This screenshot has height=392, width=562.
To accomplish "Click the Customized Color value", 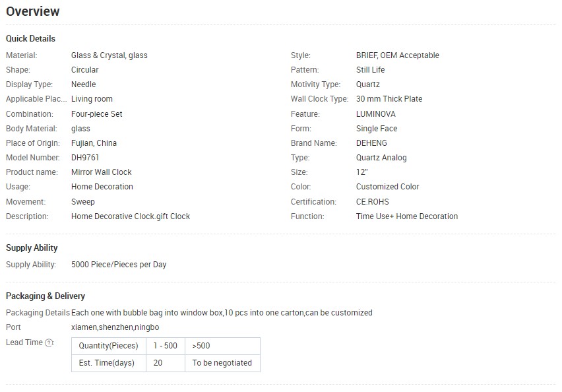I will [x=387, y=187].
